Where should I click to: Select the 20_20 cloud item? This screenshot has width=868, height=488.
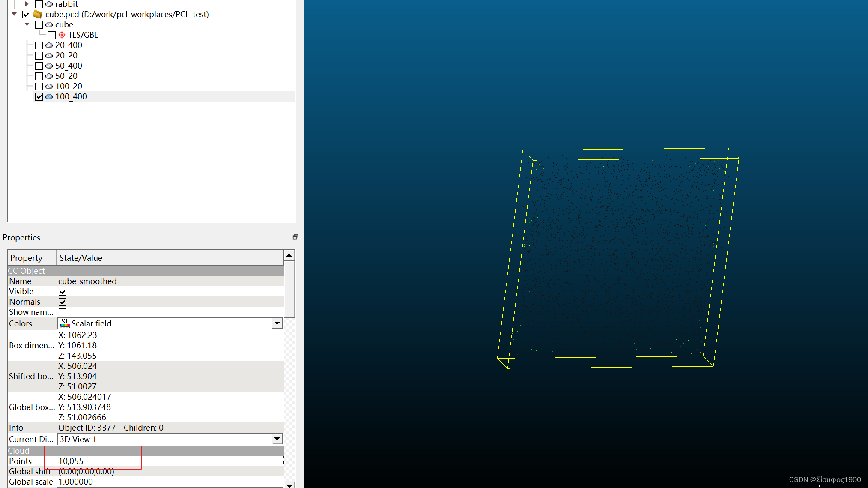click(66, 56)
